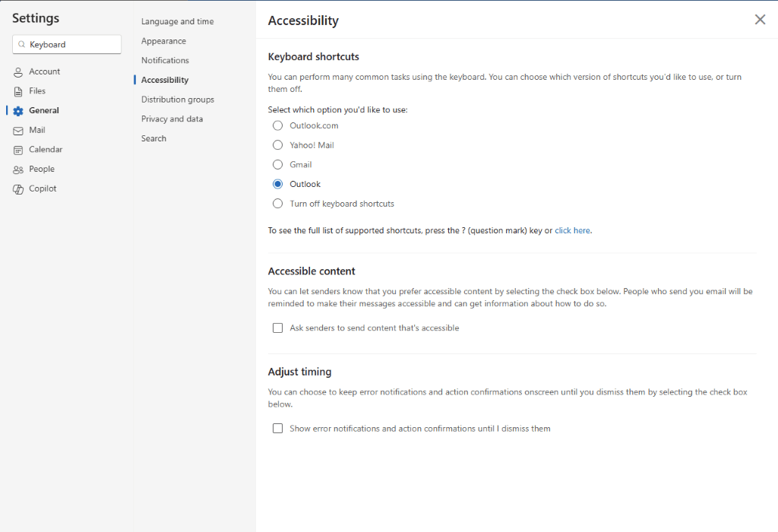The image size is (778, 532).
Task: Select the Outlook.com shortcuts option
Action: click(x=277, y=125)
